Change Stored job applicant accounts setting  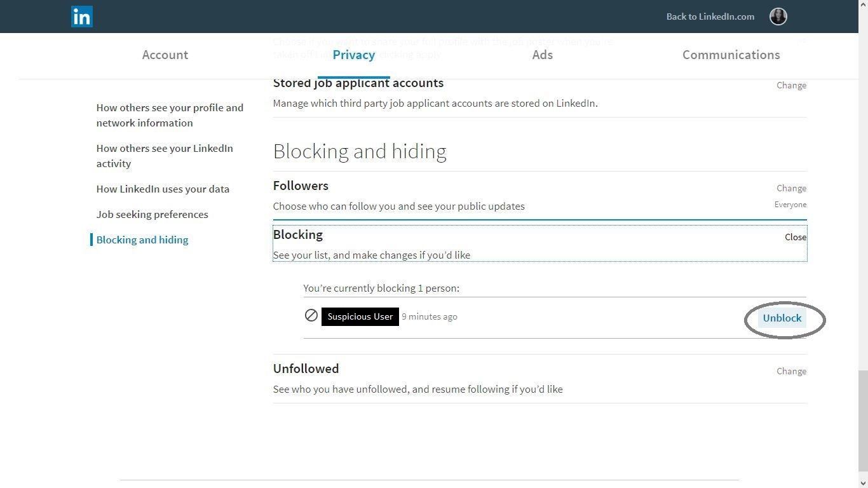[791, 85]
